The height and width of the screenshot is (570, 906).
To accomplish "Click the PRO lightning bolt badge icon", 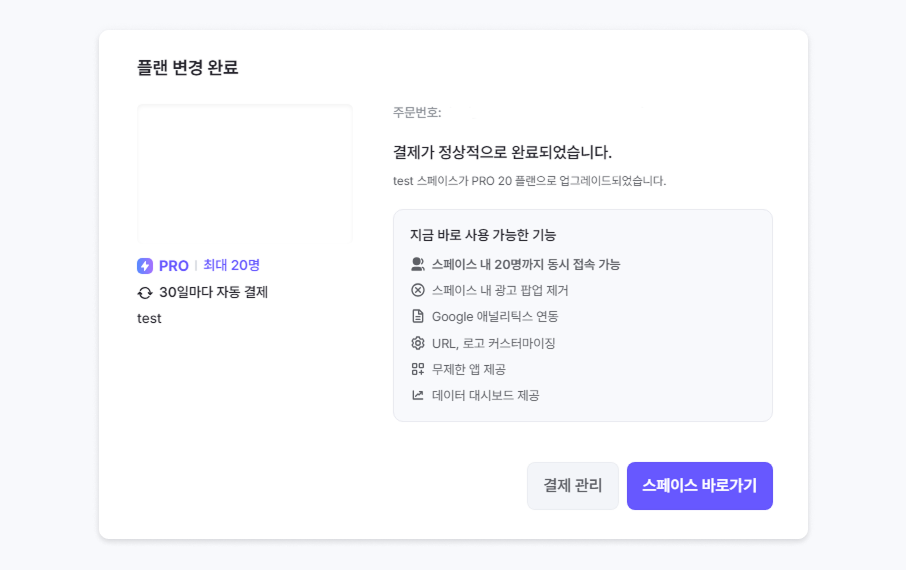I will click(145, 266).
